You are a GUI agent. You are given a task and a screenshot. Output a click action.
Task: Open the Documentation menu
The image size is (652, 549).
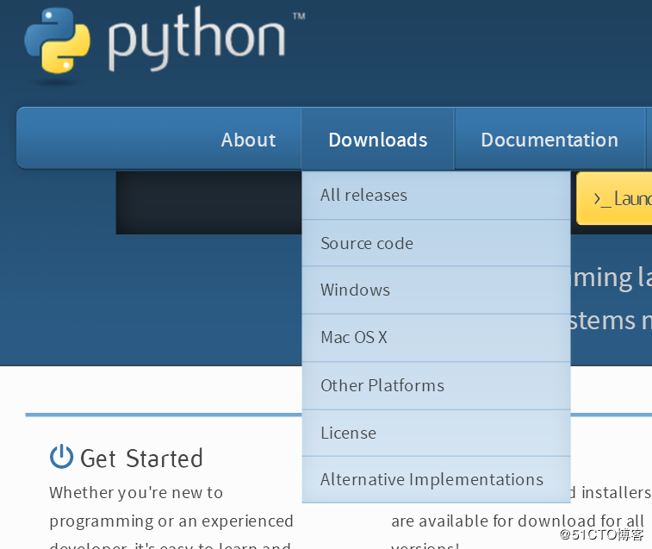(x=549, y=140)
